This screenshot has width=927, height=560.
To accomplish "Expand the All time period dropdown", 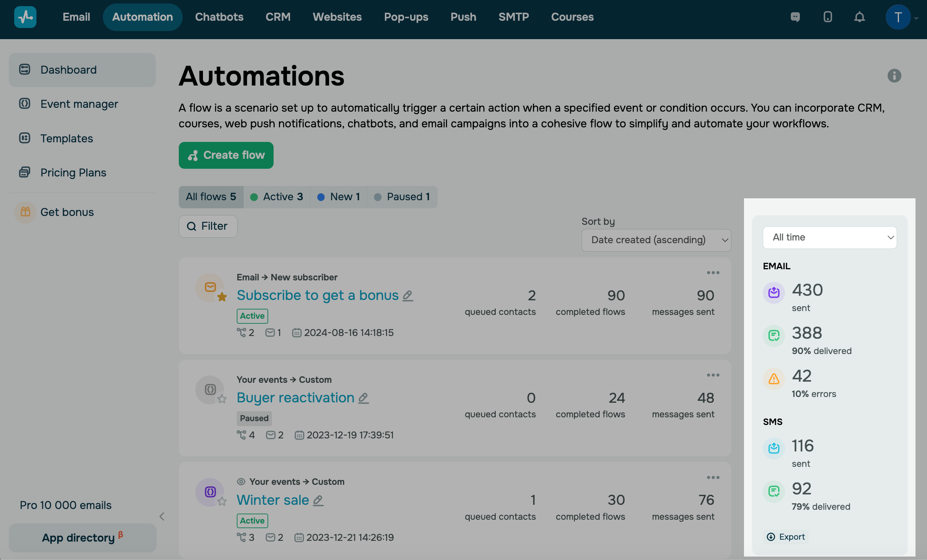I will (x=830, y=237).
